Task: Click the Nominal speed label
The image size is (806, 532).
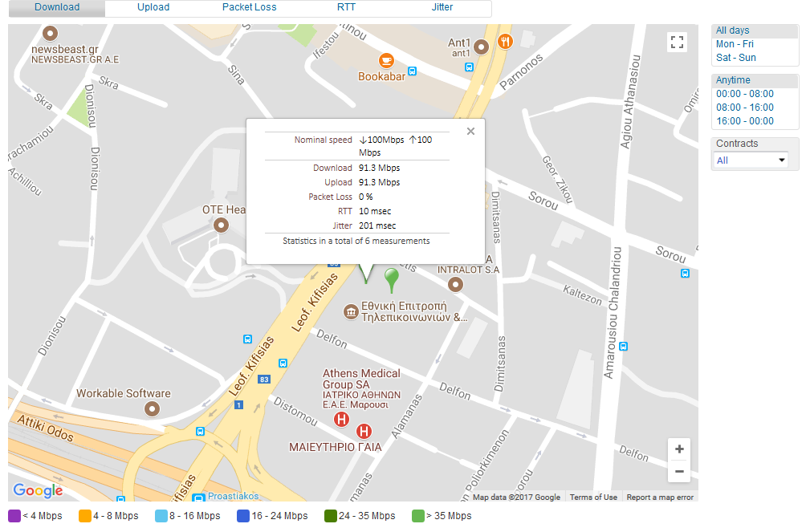Action: 324,140
